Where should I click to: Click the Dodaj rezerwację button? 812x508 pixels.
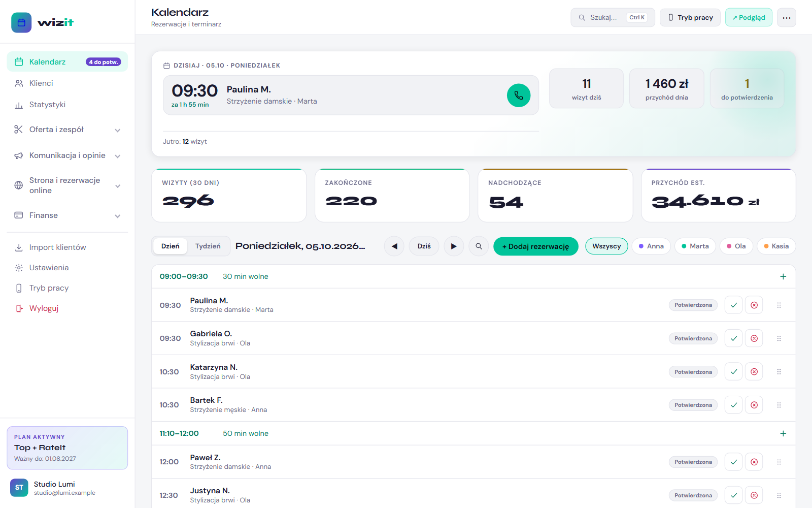pyautogui.click(x=536, y=246)
